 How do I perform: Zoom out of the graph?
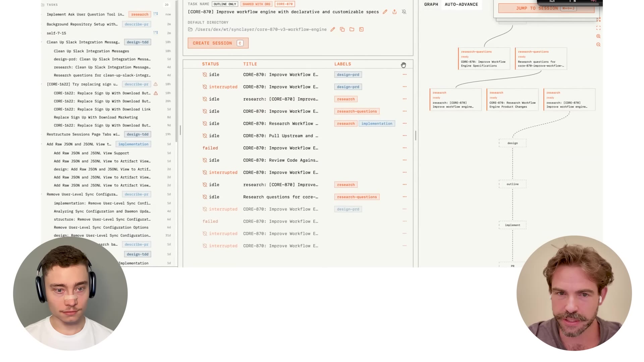(x=598, y=45)
